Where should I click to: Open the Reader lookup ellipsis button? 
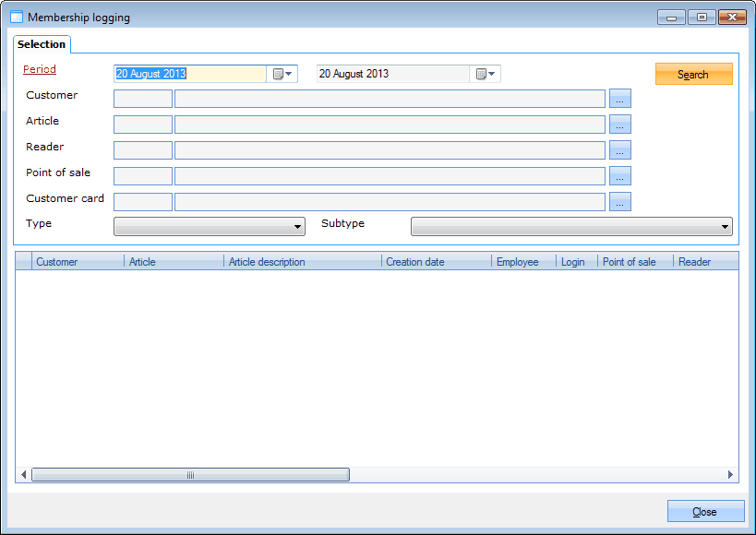click(619, 150)
